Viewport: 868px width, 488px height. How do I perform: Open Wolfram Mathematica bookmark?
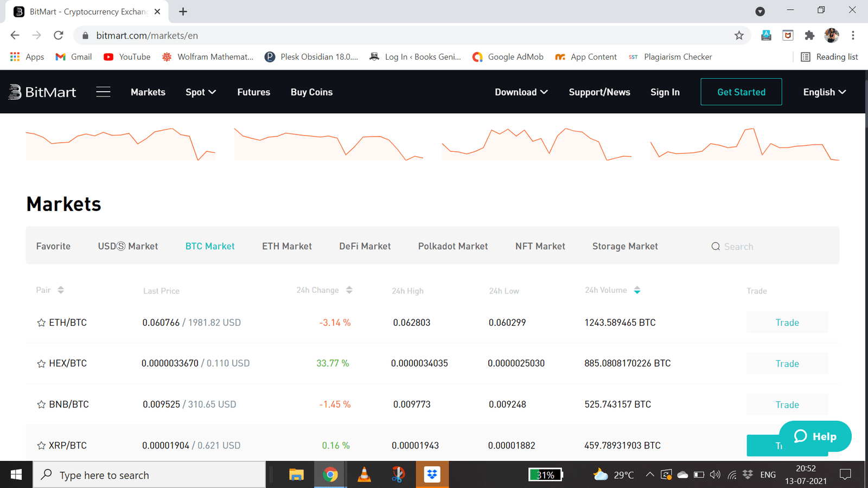208,57
